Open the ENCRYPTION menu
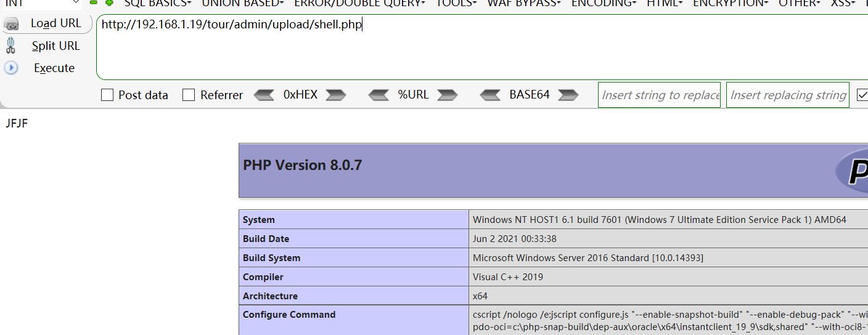Image resolution: width=868 pixels, height=335 pixels. [x=731, y=3]
